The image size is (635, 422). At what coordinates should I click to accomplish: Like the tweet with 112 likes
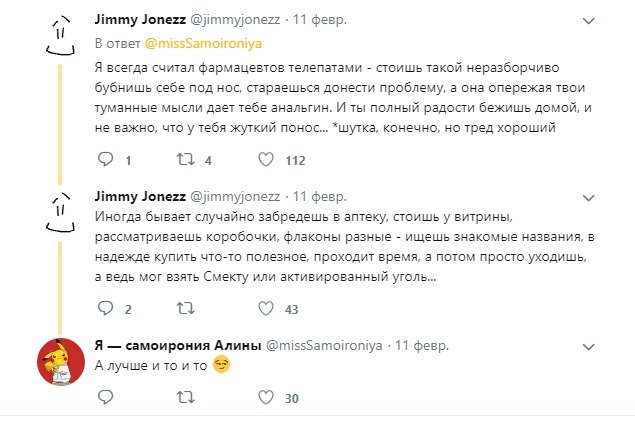pos(266,160)
